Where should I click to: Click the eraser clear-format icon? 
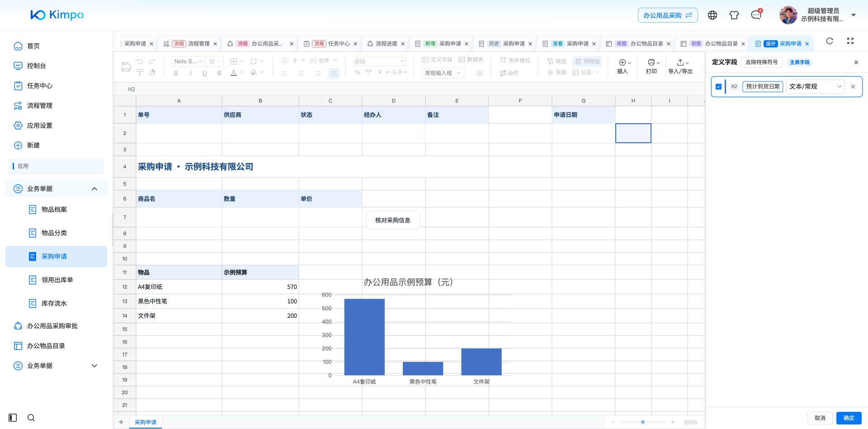point(152,72)
